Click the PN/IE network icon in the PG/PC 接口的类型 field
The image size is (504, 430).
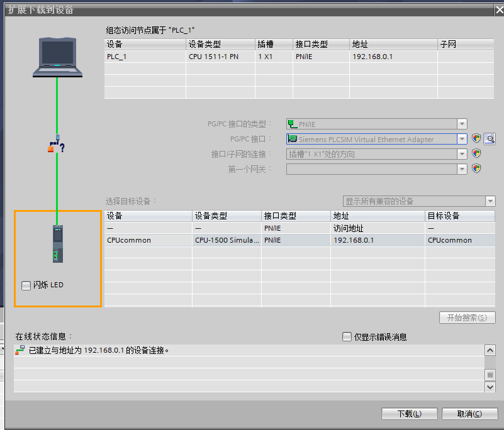click(292, 124)
